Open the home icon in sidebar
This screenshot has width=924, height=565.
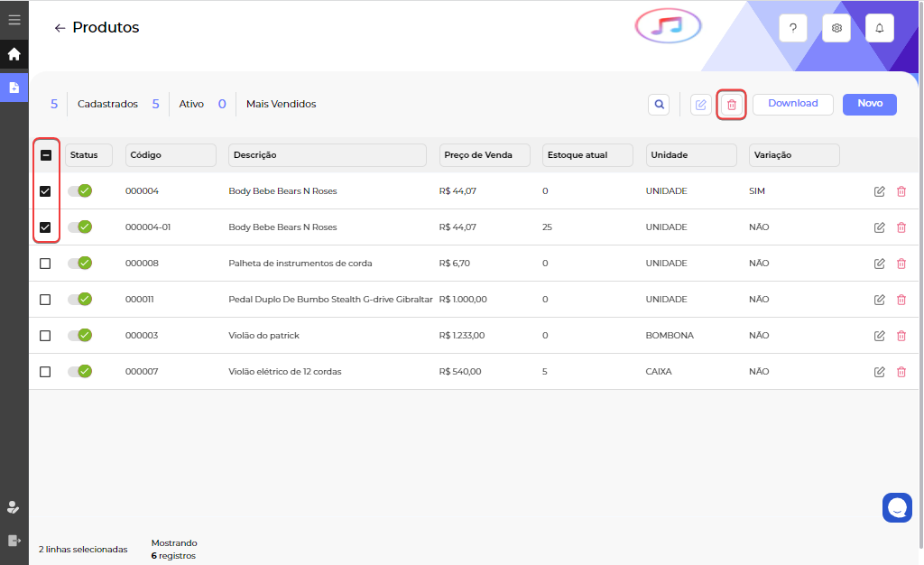tap(14, 54)
